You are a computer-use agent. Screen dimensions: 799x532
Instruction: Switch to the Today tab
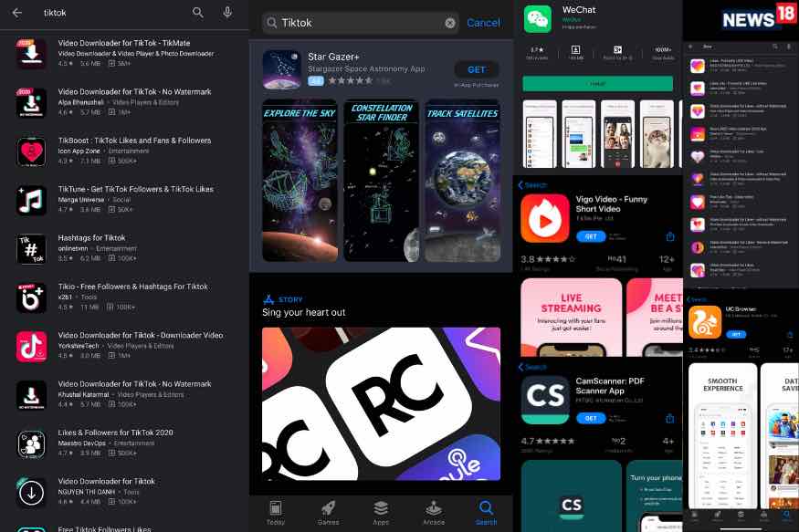(276, 512)
